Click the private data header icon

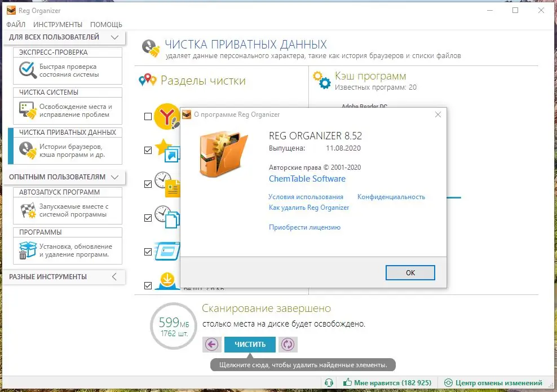point(151,48)
